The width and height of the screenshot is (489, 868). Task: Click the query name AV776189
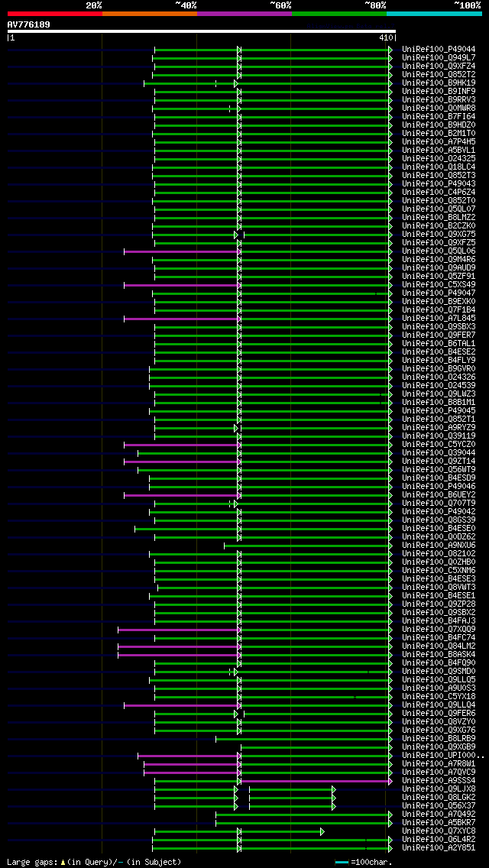pos(29,24)
